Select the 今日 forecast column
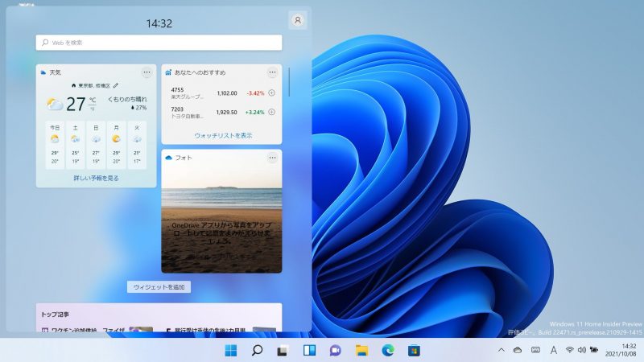The height and width of the screenshot is (362, 644). pos(55,145)
